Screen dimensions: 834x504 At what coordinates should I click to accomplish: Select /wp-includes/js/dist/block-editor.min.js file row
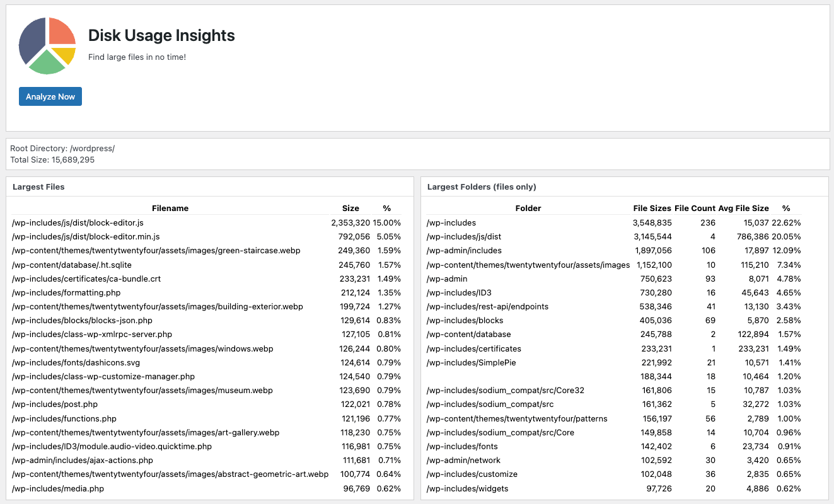click(207, 236)
